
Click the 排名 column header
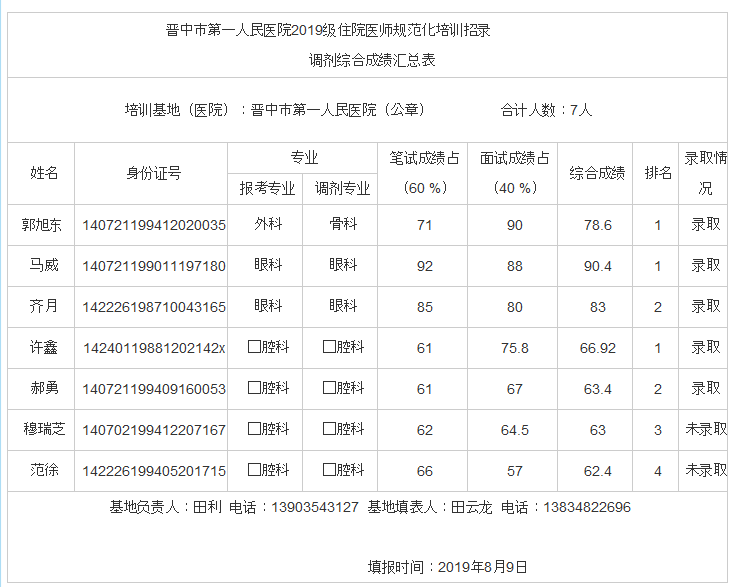point(657,173)
